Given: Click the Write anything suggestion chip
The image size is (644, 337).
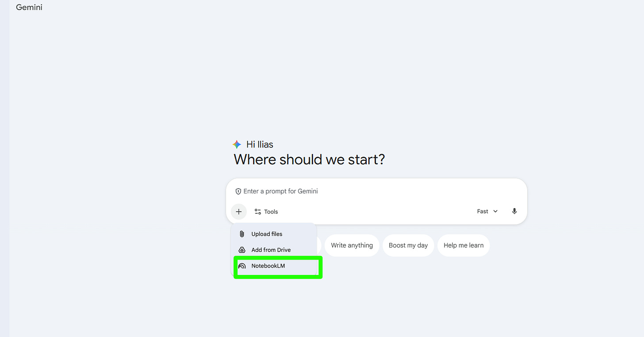Looking at the screenshot, I should click(x=352, y=245).
